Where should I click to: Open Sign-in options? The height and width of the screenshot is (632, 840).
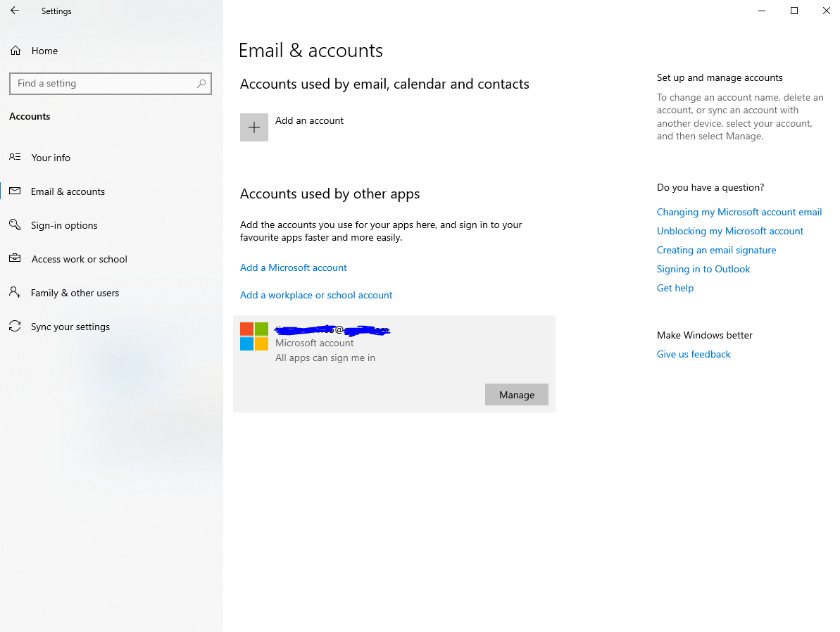tap(111, 225)
